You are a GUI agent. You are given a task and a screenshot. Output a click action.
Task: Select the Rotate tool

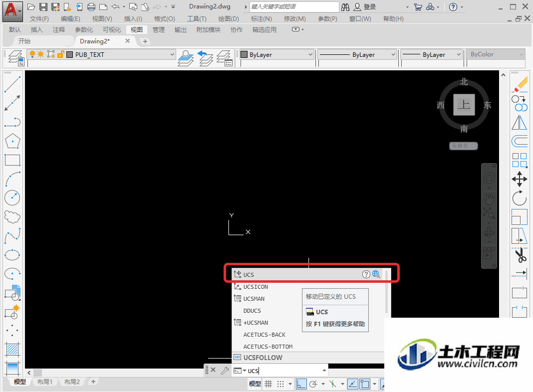[x=520, y=198]
